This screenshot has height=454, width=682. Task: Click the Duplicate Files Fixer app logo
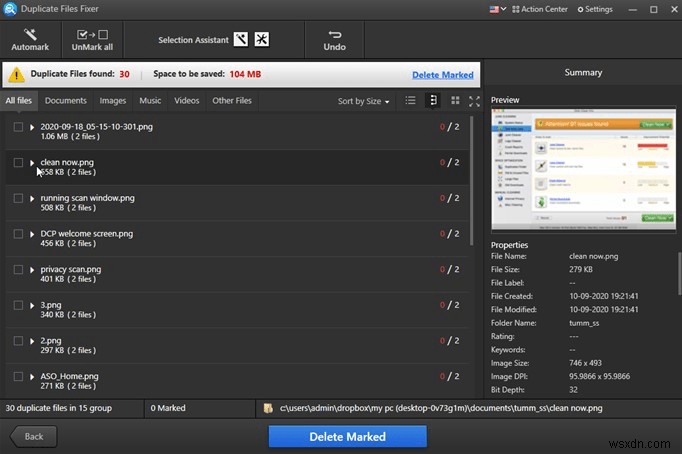pos(10,9)
